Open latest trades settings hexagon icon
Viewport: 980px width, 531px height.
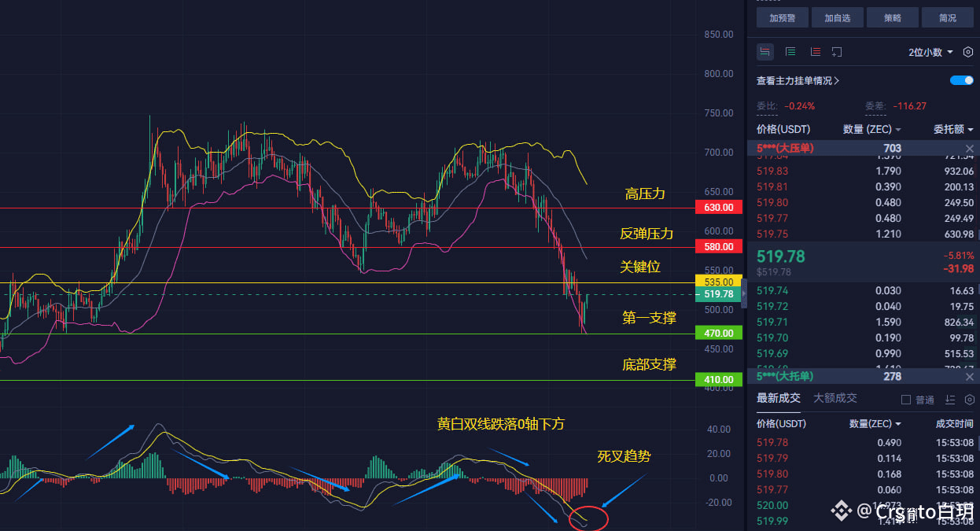click(x=969, y=400)
